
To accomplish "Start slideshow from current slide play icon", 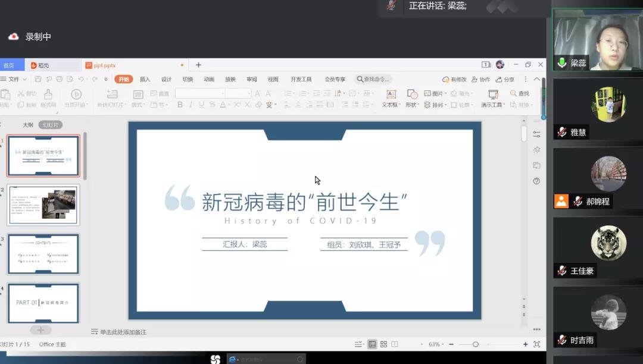I will (x=76, y=95).
